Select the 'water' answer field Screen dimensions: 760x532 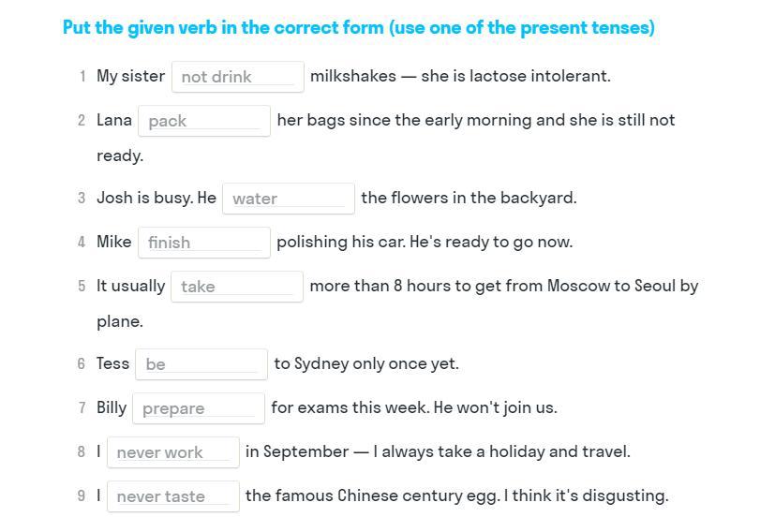click(x=288, y=199)
